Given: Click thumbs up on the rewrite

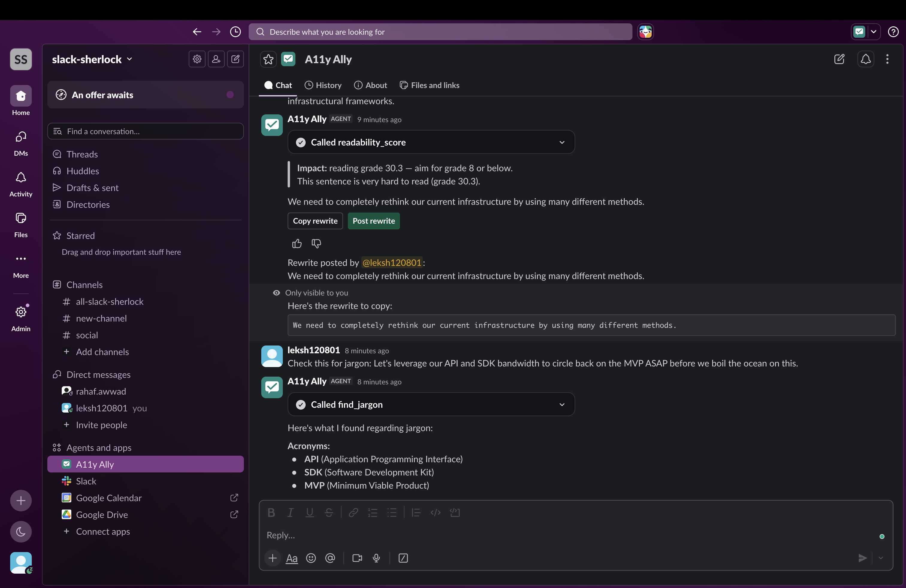Looking at the screenshot, I should click(297, 243).
